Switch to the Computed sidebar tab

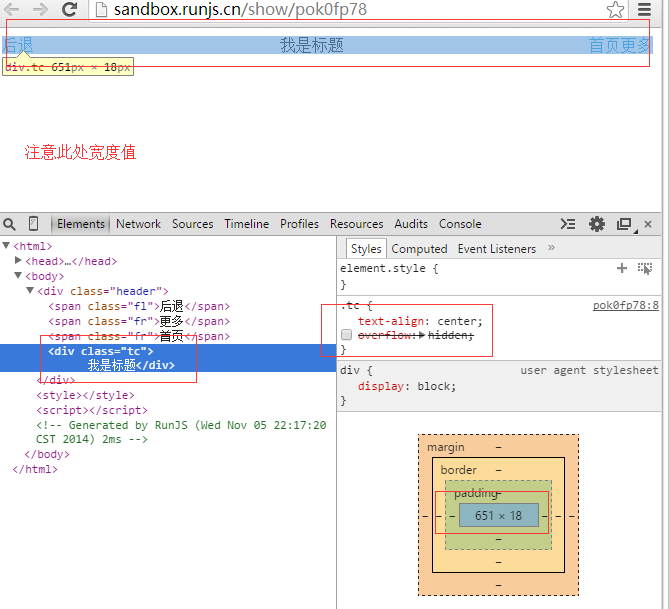(x=419, y=249)
